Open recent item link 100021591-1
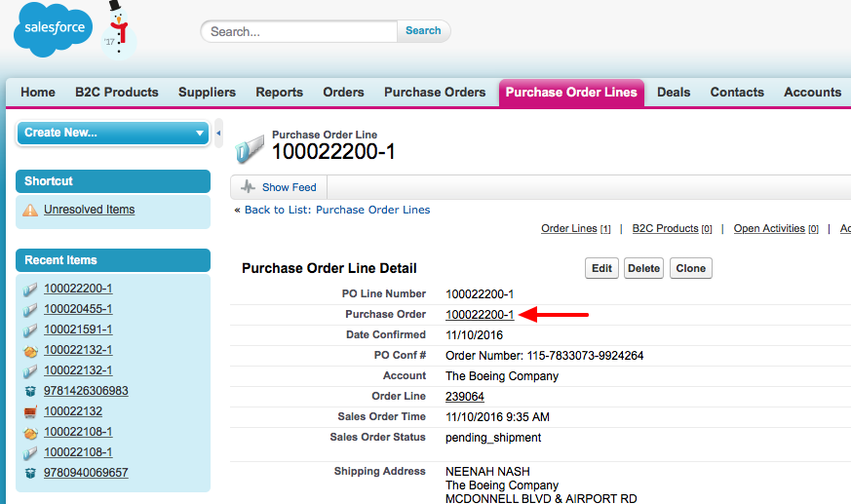 (78, 330)
